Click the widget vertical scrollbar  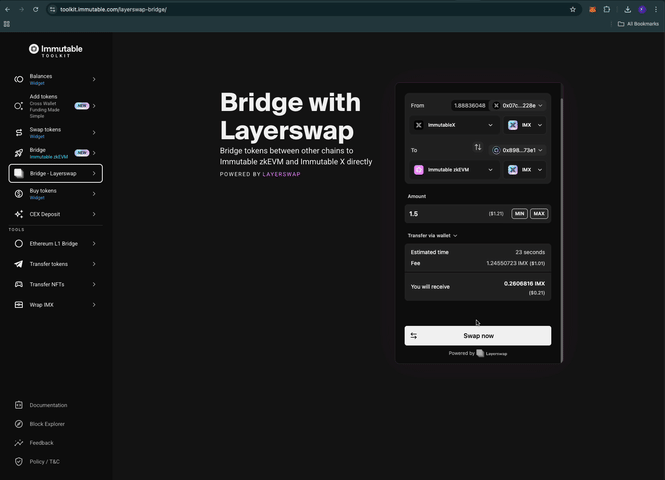tap(562, 230)
